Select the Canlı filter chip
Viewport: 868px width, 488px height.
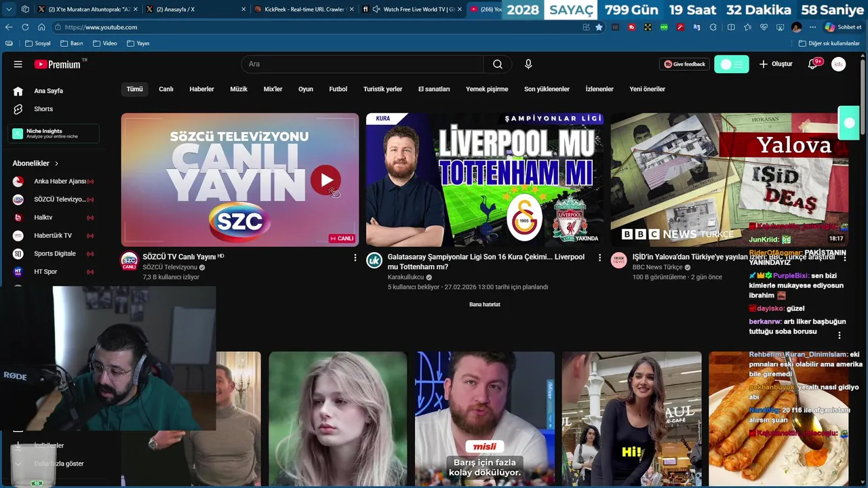pyautogui.click(x=166, y=89)
